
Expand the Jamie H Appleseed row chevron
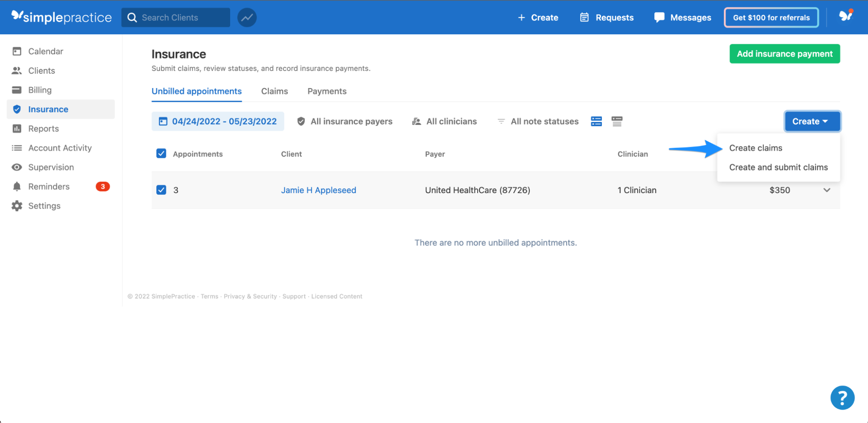coord(827,190)
